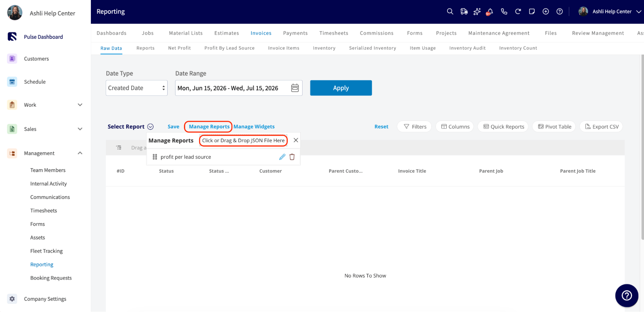The height and width of the screenshot is (312, 644).
Task: Open Internal Activity in sidebar
Action: coord(49,184)
